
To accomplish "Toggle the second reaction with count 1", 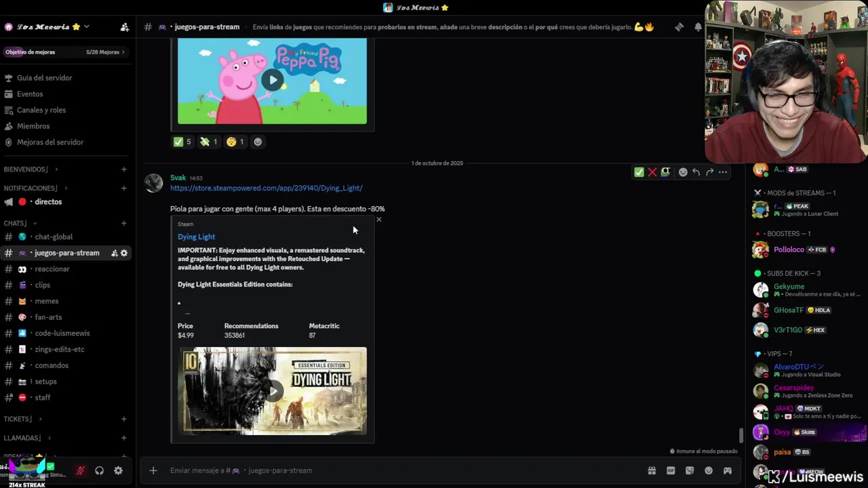I will 208,142.
